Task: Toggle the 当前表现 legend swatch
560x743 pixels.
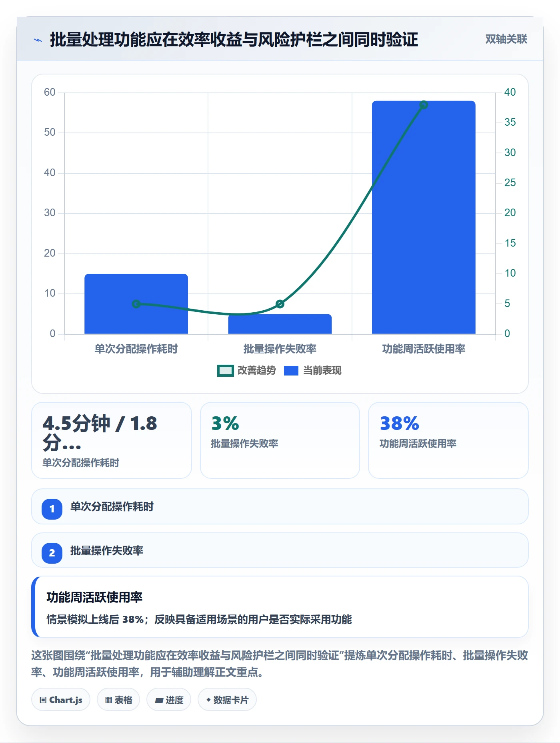Action: click(x=291, y=371)
